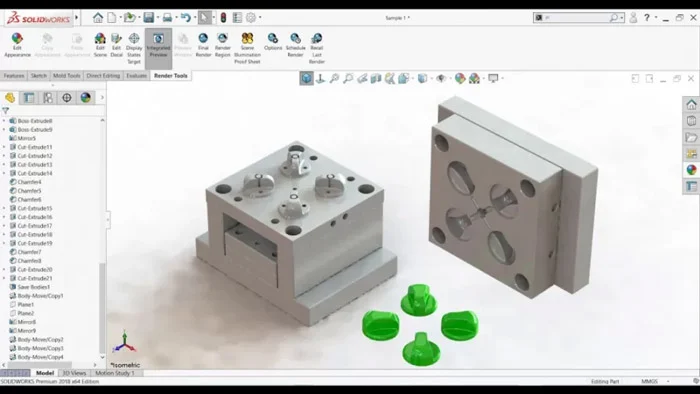The image size is (700, 394).
Task: Open render Options
Action: tap(273, 41)
